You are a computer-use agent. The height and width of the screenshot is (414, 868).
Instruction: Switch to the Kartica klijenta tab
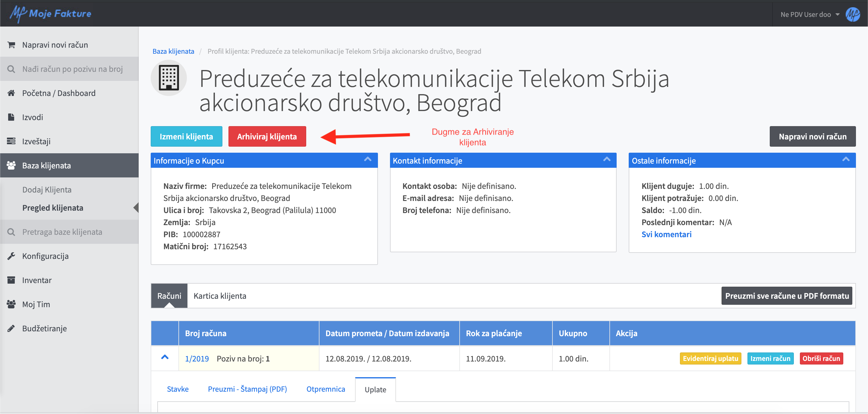pos(220,296)
